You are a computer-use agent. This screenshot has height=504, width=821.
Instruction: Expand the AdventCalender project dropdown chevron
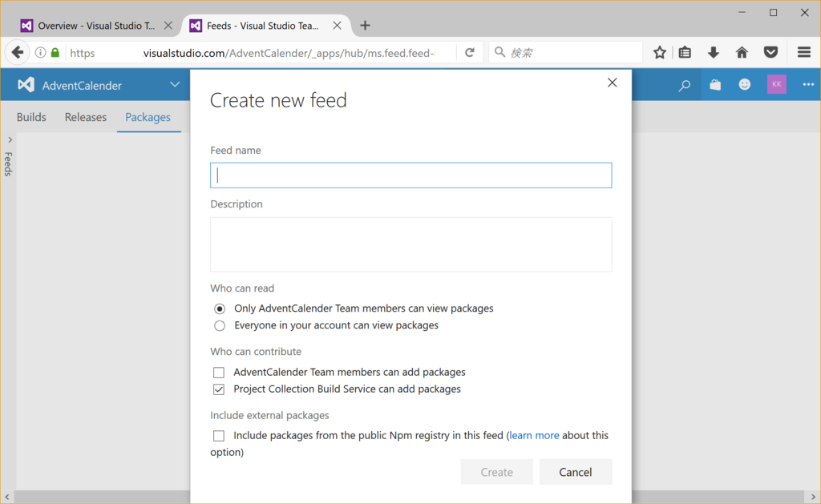point(175,84)
